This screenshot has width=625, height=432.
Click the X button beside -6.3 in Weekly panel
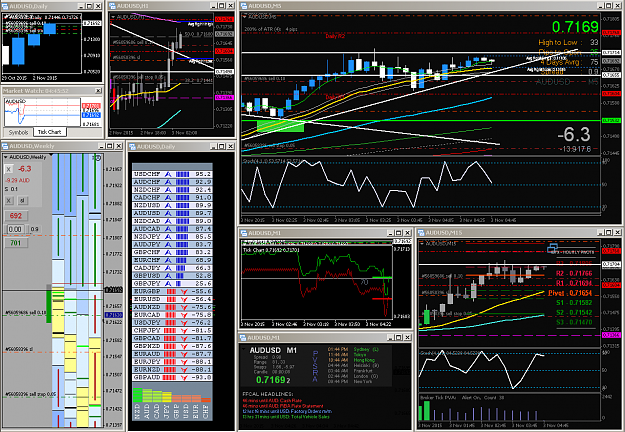coord(9,169)
